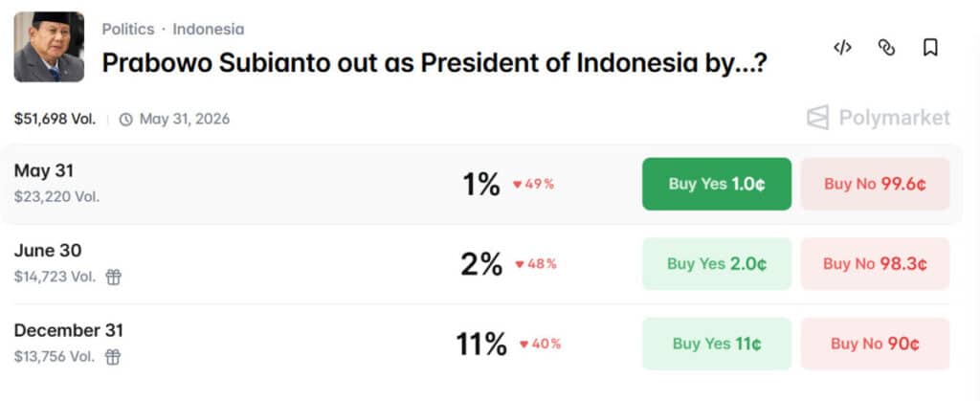Select the June 30 outcome row
The width and height of the screenshot is (980, 401).
click(481, 264)
